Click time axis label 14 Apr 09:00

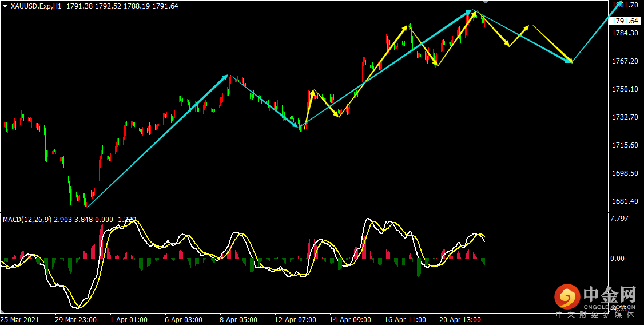[351, 319]
